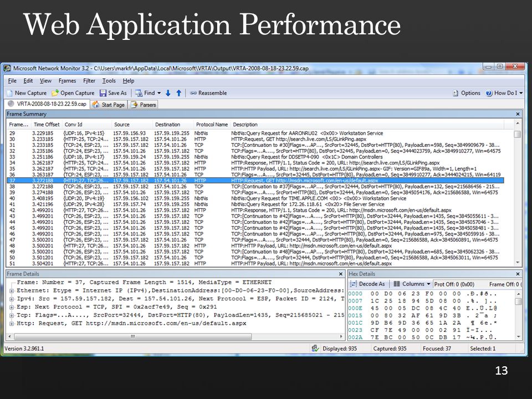Click Frame Details horizontal scrollbar thumb

132,336
